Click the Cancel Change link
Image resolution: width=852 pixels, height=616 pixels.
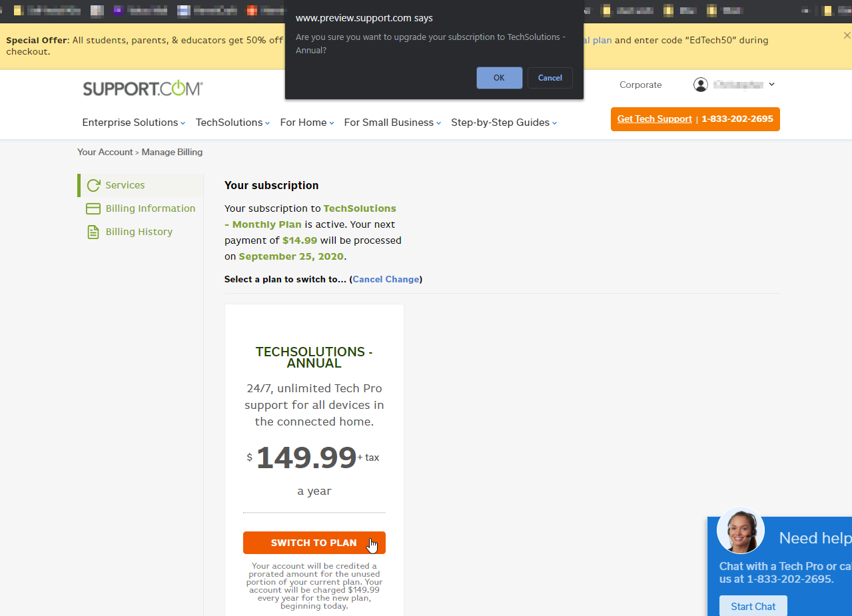386,279
